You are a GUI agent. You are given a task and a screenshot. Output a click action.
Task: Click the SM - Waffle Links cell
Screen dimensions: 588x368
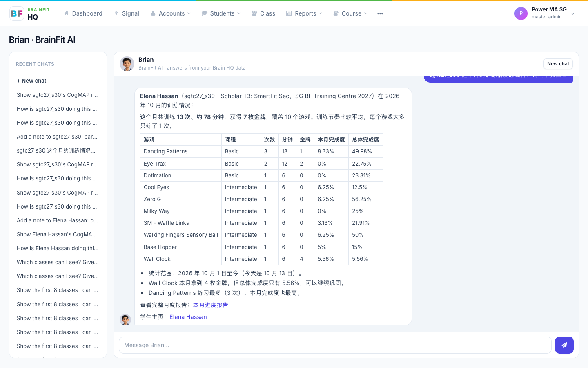(181, 223)
